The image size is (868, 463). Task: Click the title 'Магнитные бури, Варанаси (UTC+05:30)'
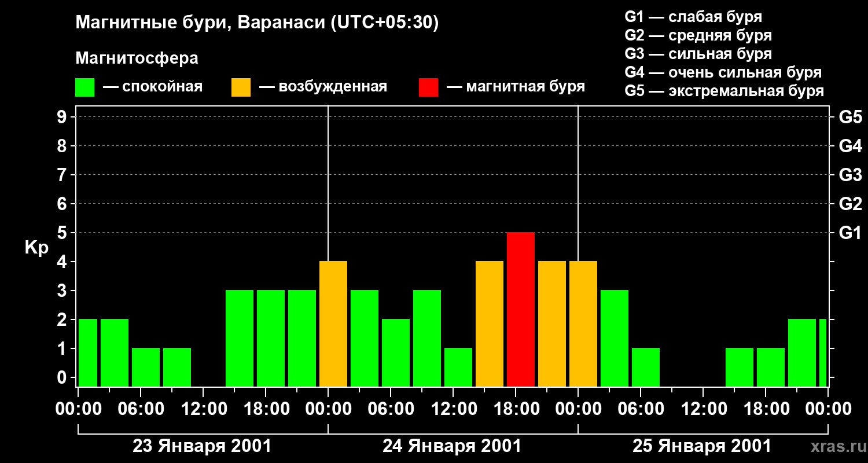click(258, 23)
